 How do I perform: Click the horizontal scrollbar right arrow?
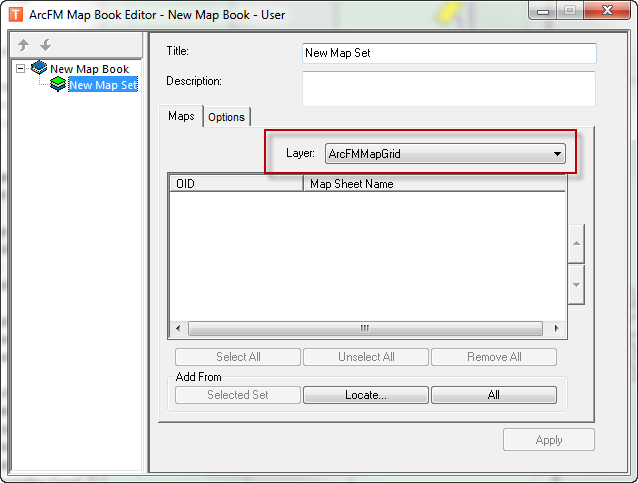(556, 328)
